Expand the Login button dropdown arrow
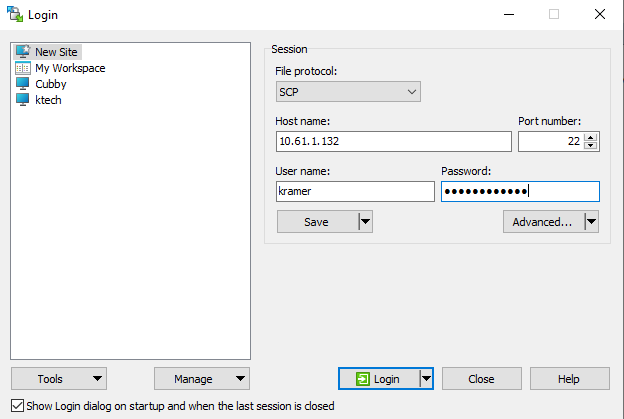Viewport: 624px width, 419px height. (x=426, y=379)
